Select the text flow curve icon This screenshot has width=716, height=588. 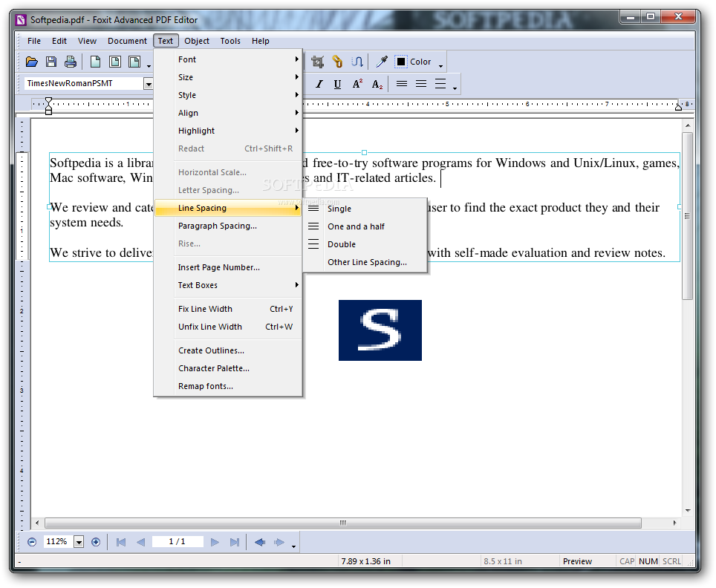pos(357,62)
